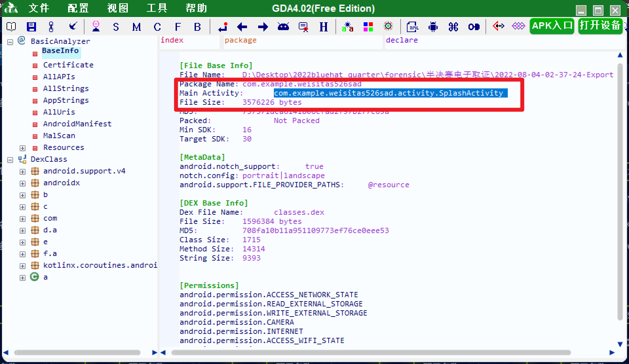Expand the green class 'a' node

(23, 278)
